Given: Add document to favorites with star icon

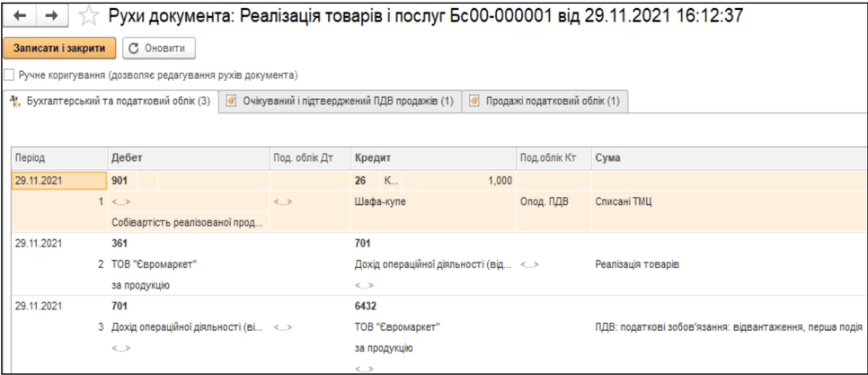Looking at the screenshot, I should click(x=89, y=16).
